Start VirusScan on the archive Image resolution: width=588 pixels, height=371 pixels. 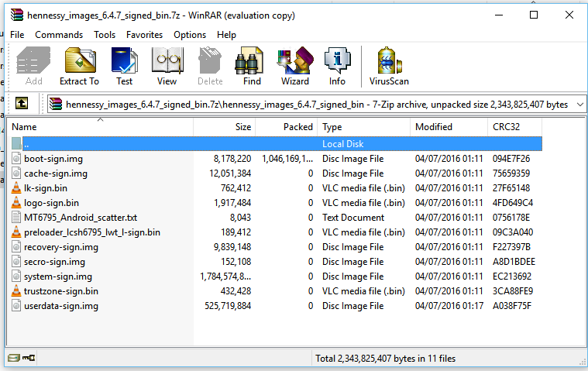[389, 66]
